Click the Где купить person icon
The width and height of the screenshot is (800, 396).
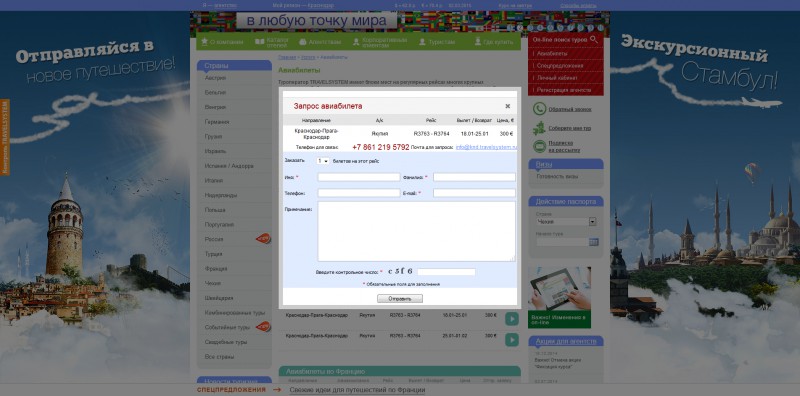(478, 41)
